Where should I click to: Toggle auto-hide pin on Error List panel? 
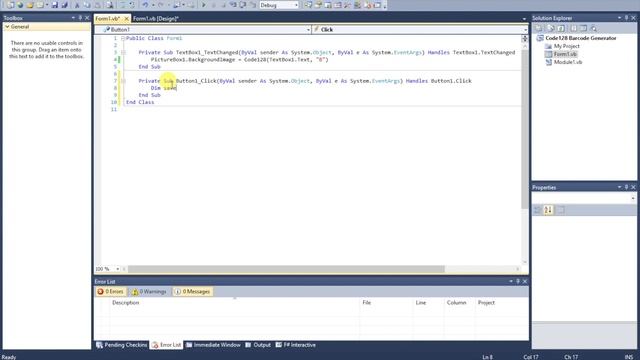[518, 281]
